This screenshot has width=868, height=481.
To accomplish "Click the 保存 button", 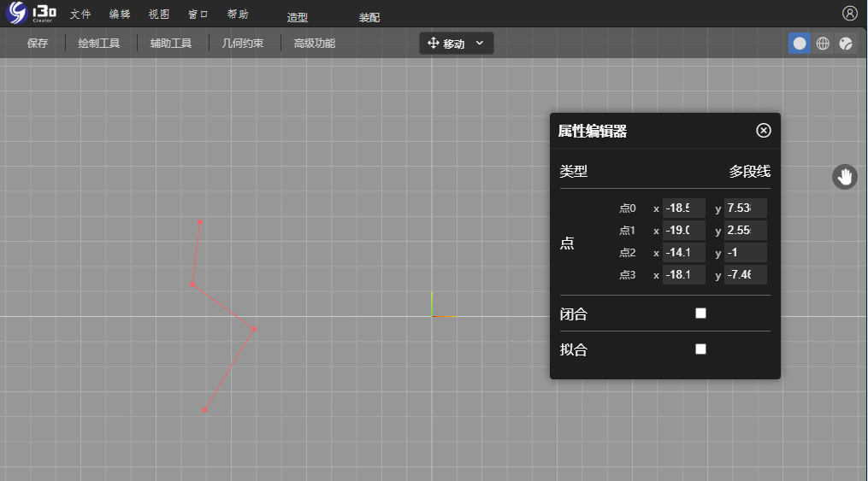I will pos(38,44).
